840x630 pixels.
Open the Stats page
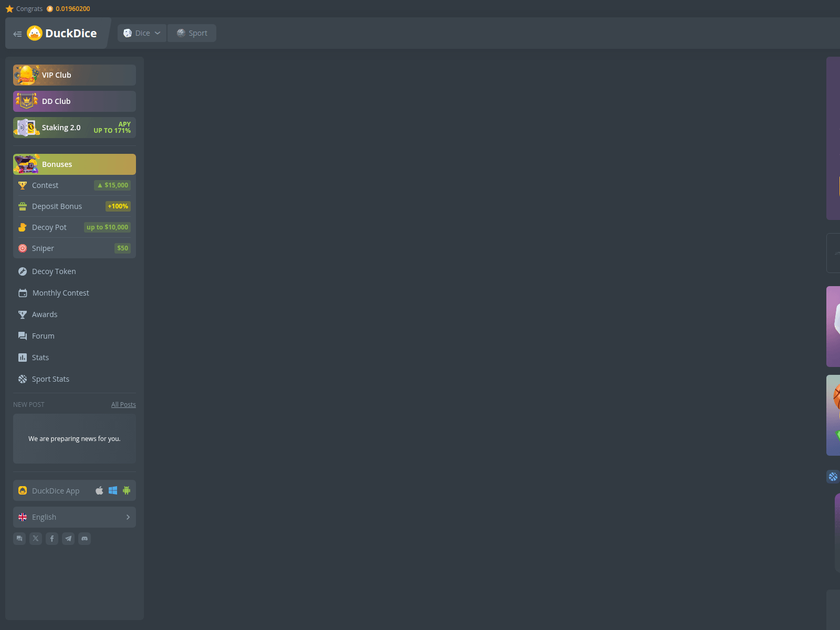click(75, 358)
